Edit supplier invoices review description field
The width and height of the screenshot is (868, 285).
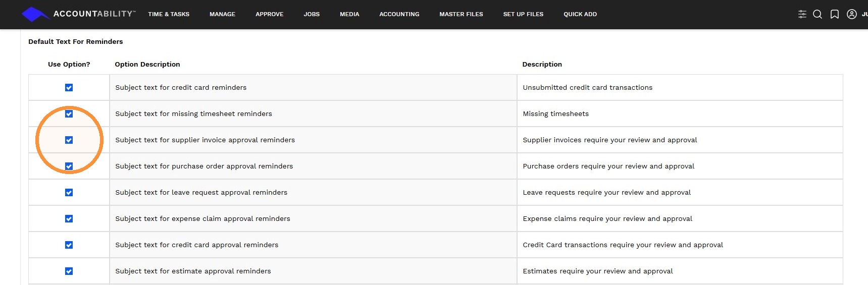click(680, 140)
